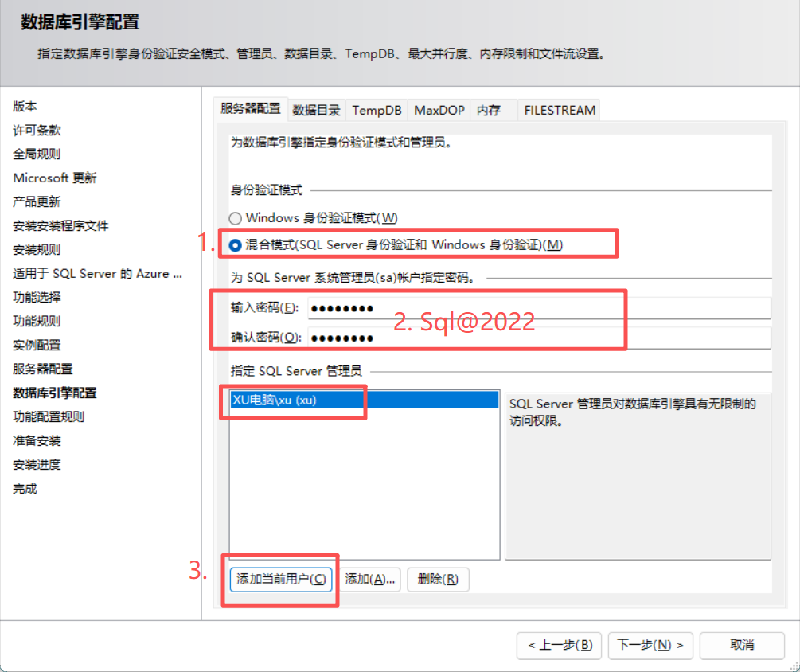Click the administrator permissions description panel
Image resolution: width=800 pixels, height=672 pixels.
pos(638,475)
